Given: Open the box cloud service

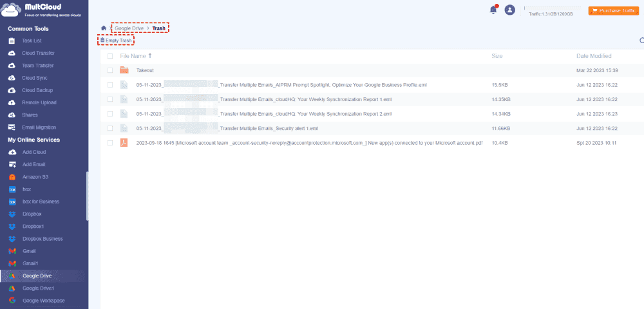Looking at the screenshot, I should pos(26,189).
